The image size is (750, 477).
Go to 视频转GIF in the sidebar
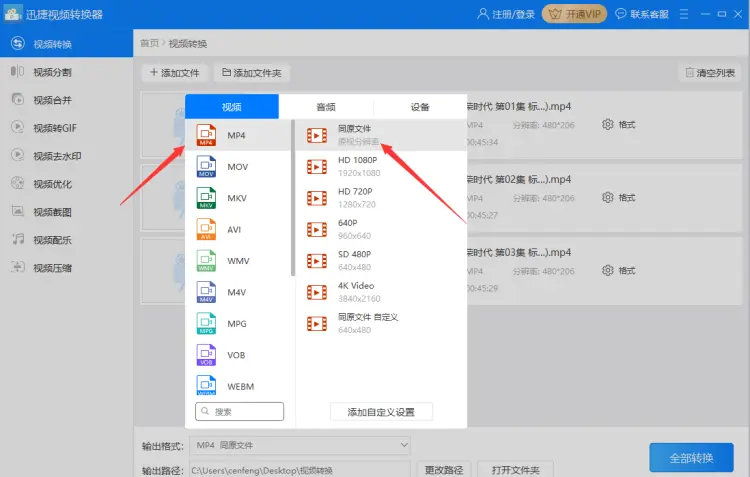[x=66, y=128]
